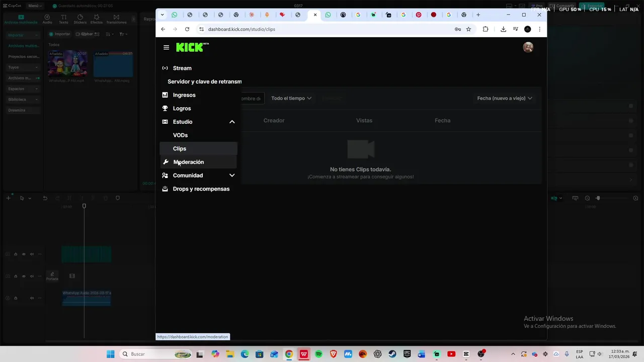The height and width of the screenshot is (362, 644).
Task: Open CapCut media sort dropdown
Action: 109,34
